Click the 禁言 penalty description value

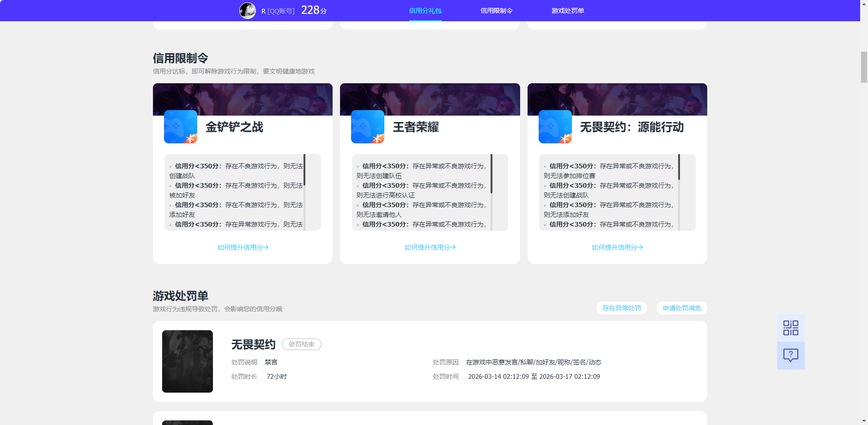271,362
